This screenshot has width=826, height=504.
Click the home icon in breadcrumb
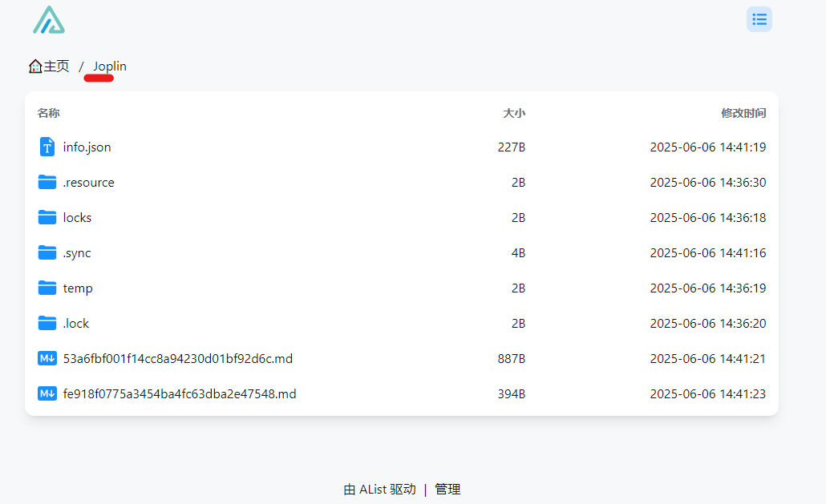tap(35, 67)
